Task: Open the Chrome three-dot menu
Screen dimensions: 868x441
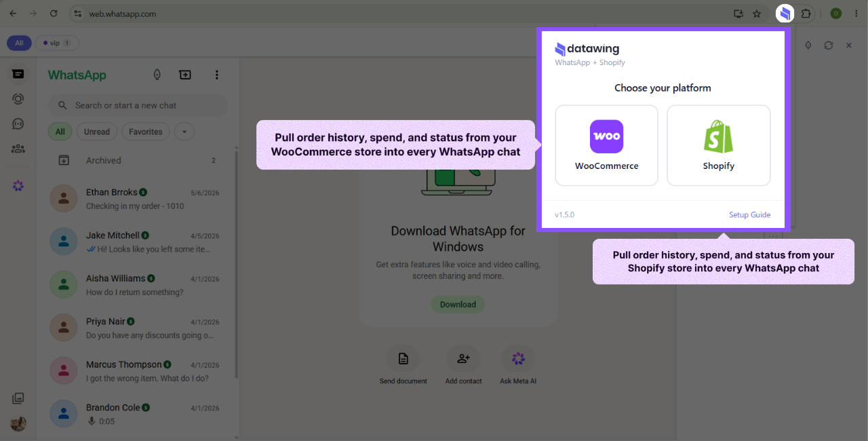Action: (856, 14)
